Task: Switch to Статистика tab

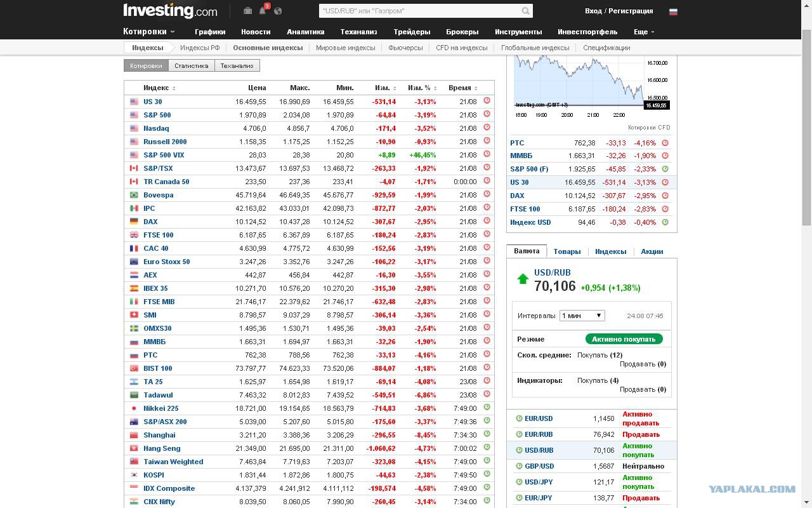Action: click(191, 65)
